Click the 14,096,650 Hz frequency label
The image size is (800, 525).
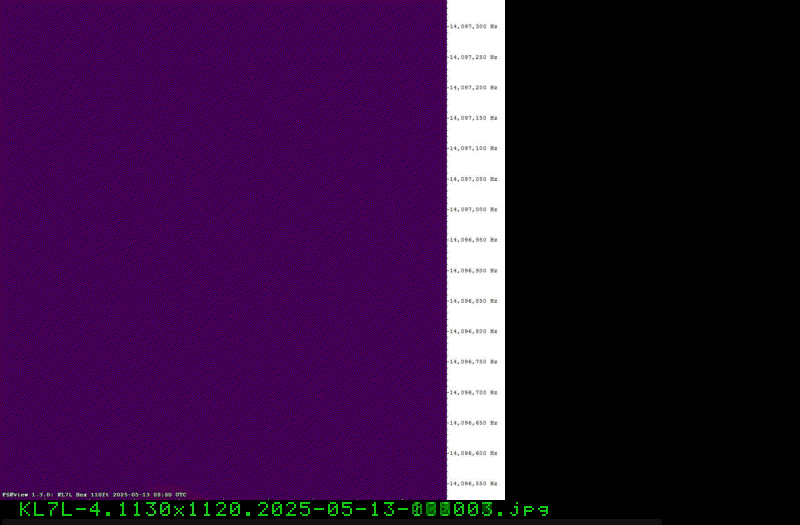click(473, 423)
